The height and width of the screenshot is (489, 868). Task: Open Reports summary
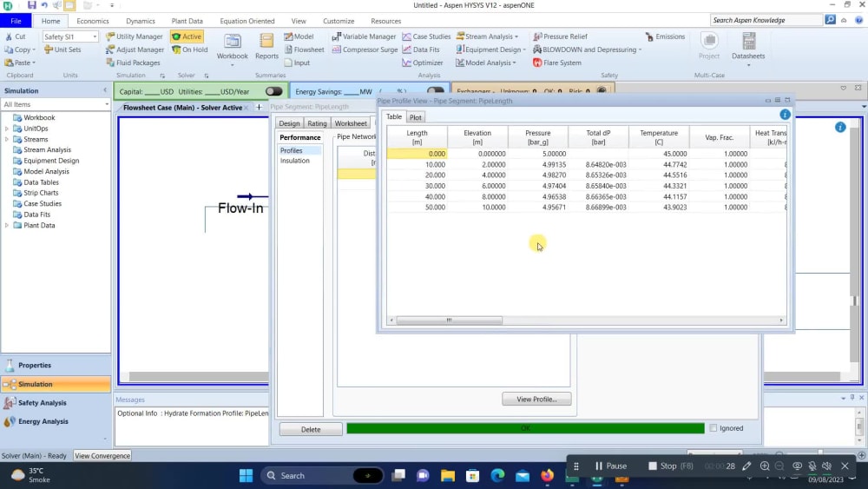(266, 47)
